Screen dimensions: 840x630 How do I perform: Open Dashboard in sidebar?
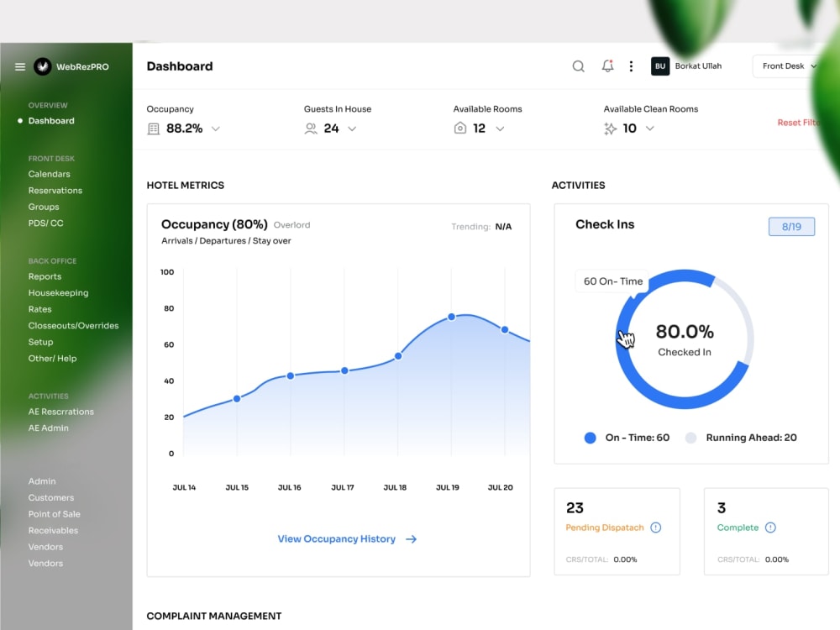(x=51, y=120)
